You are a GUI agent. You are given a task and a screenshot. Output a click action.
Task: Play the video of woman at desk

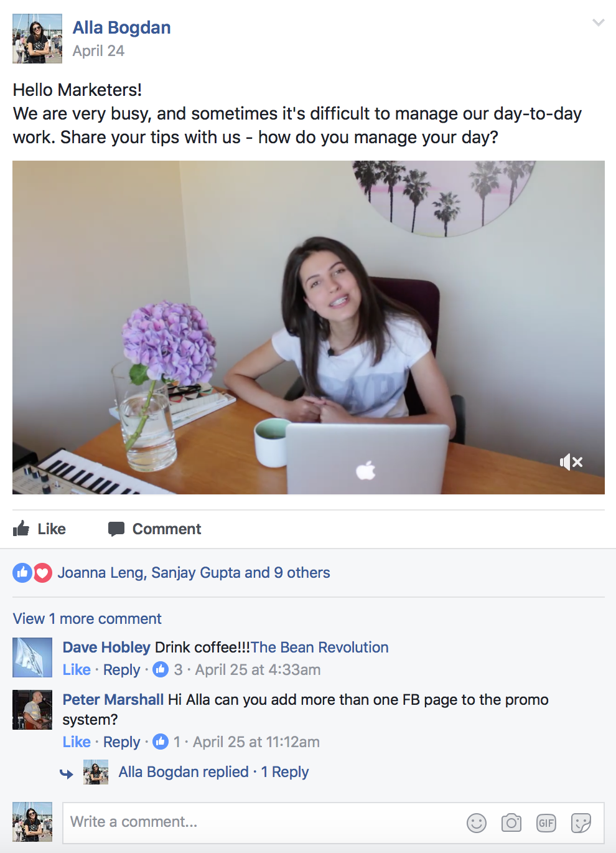[309, 328]
